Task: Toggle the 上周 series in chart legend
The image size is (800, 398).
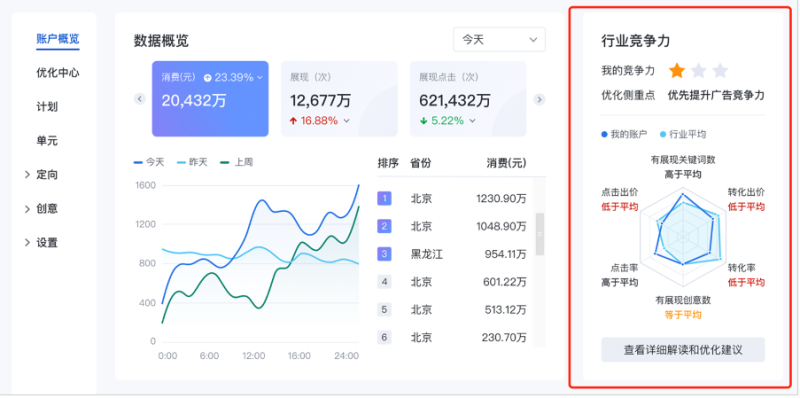Action: coord(236,162)
